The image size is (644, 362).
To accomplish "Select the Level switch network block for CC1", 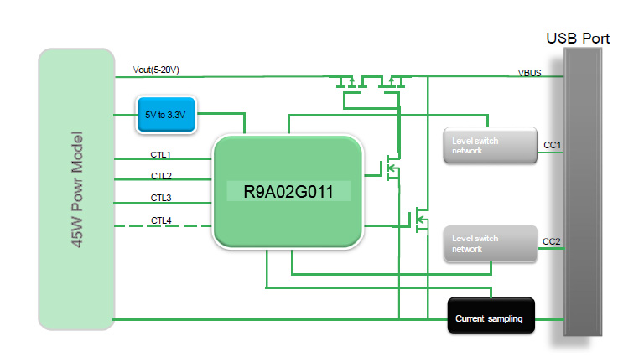I will pyautogui.click(x=488, y=146).
